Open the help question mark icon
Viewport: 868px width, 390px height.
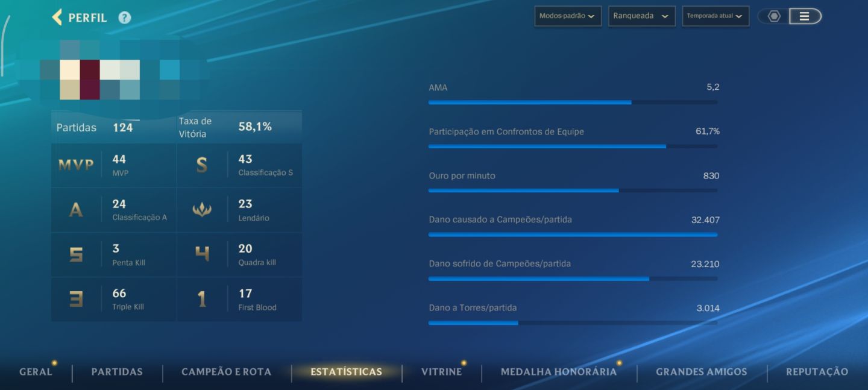tap(124, 17)
